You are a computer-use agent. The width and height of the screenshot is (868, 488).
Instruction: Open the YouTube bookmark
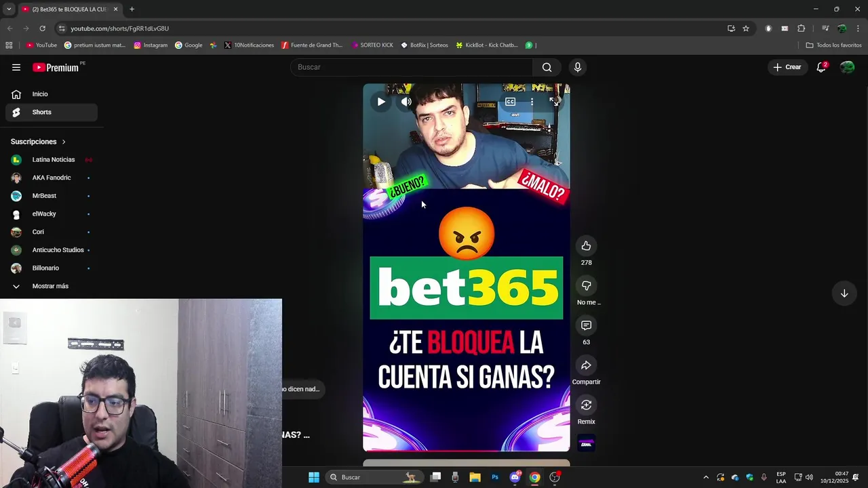(41, 45)
